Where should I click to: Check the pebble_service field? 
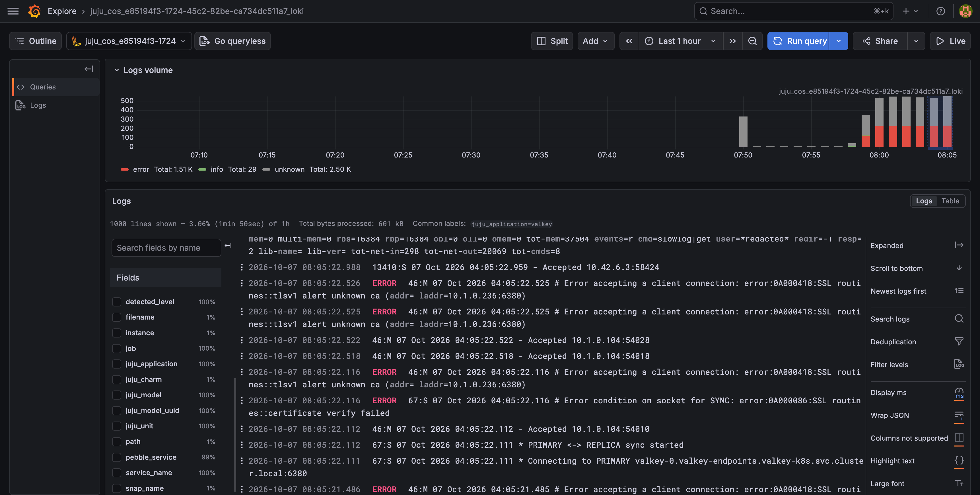(x=116, y=457)
